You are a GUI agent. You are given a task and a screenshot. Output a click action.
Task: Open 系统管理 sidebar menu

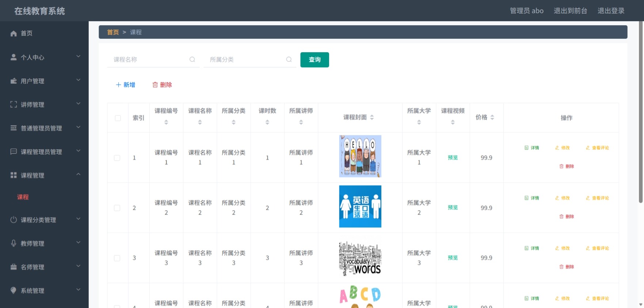click(44, 290)
